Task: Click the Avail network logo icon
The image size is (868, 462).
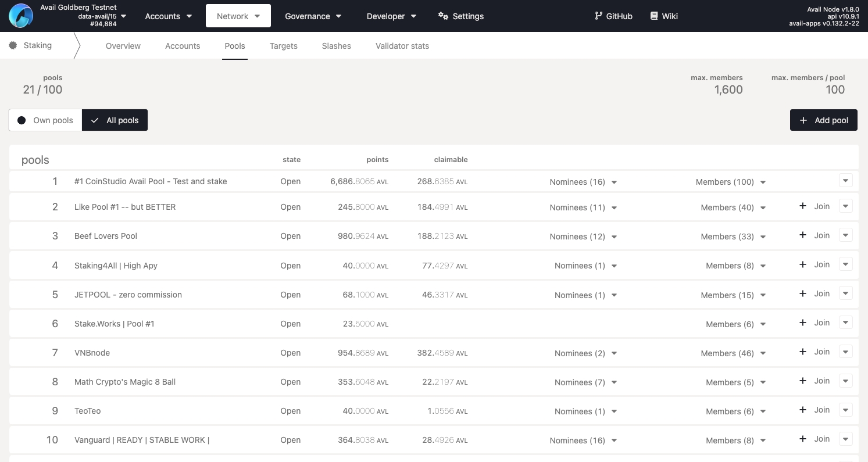Action: (21, 16)
